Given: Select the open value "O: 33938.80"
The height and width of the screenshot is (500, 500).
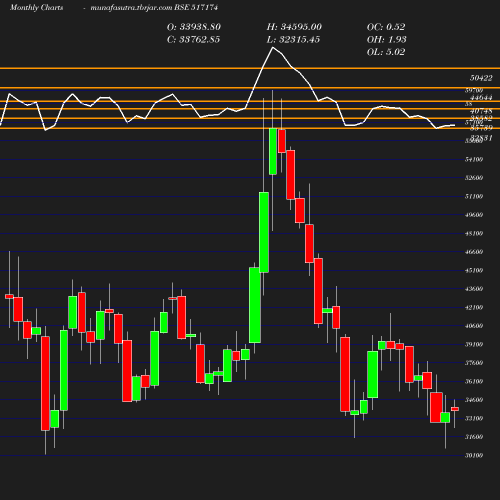Looking at the screenshot, I should pyautogui.click(x=194, y=27).
